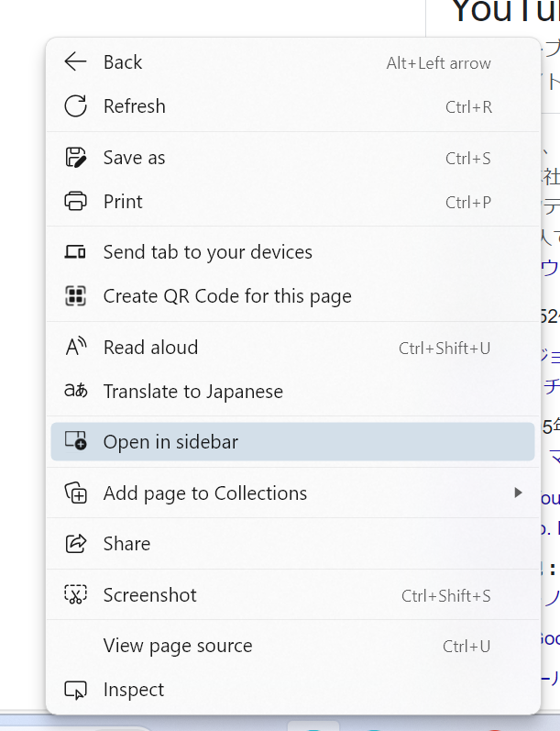Click the Add to Collections icon
This screenshot has height=731, width=560.
[x=75, y=493]
